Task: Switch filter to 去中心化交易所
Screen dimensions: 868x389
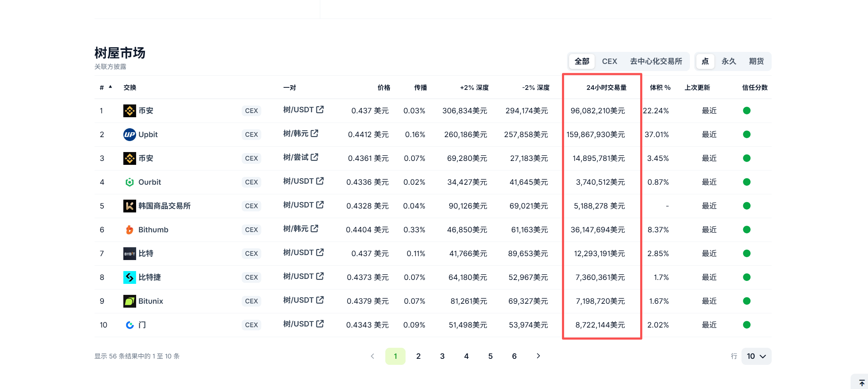Action: [x=656, y=61]
